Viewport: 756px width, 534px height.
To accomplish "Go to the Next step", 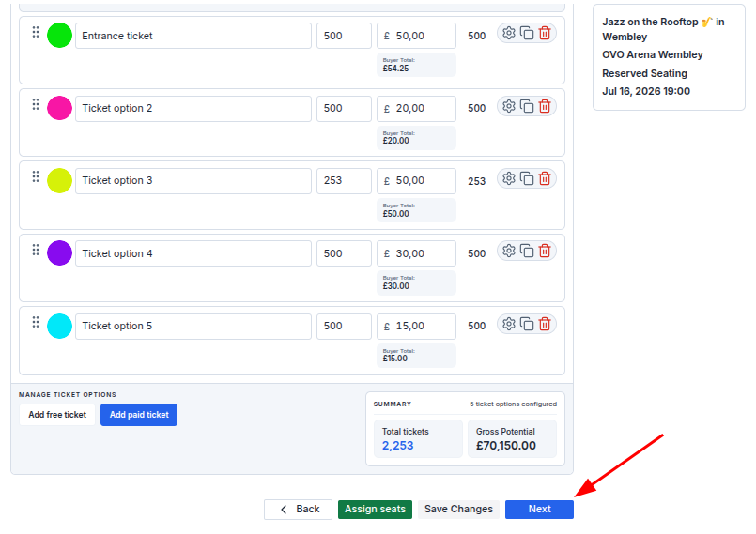I will (539, 510).
